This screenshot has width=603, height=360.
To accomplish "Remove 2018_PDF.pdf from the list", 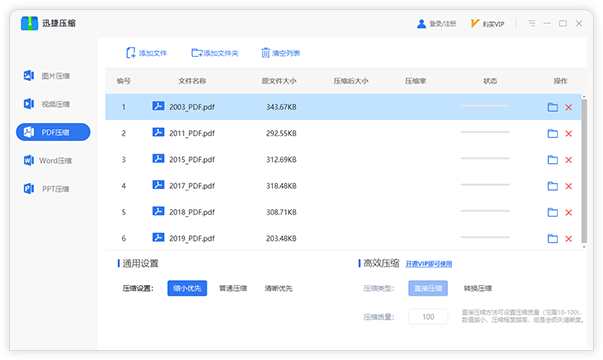I will [x=569, y=212].
